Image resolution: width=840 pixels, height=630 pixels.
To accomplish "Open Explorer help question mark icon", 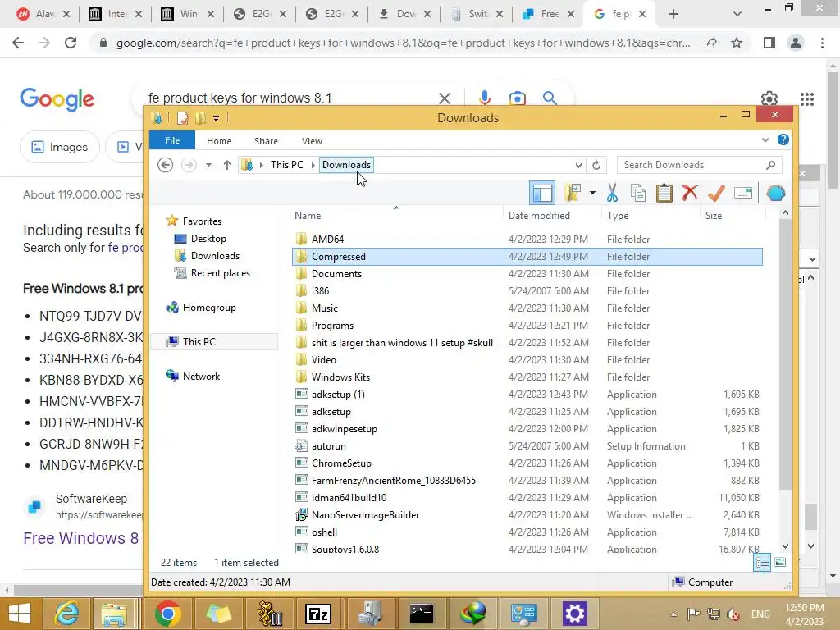I will [783, 139].
